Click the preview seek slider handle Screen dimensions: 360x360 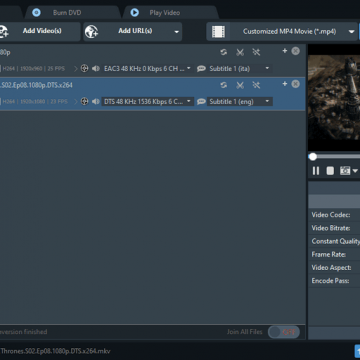click(x=313, y=157)
